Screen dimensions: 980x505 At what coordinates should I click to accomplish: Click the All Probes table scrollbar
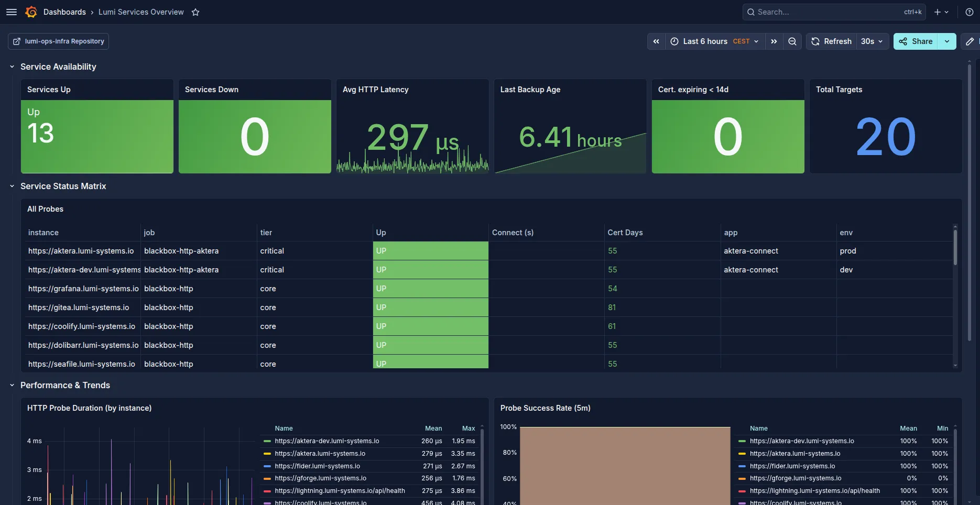955,247
